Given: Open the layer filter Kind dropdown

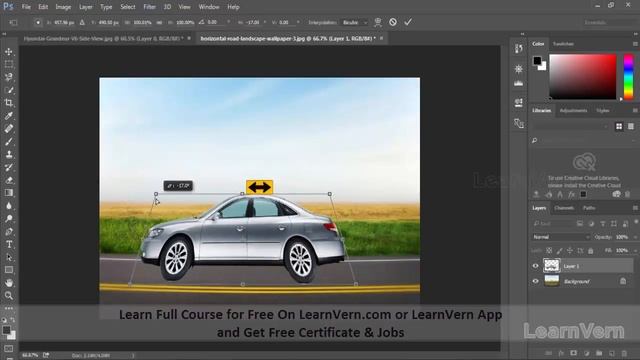Looking at the screenshot, I should [553, 224].
